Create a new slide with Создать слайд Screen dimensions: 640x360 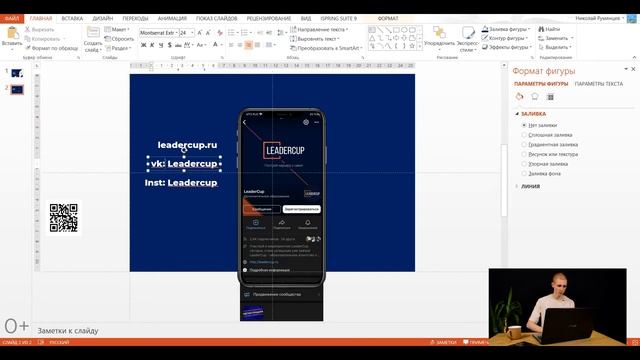[93, 40]
